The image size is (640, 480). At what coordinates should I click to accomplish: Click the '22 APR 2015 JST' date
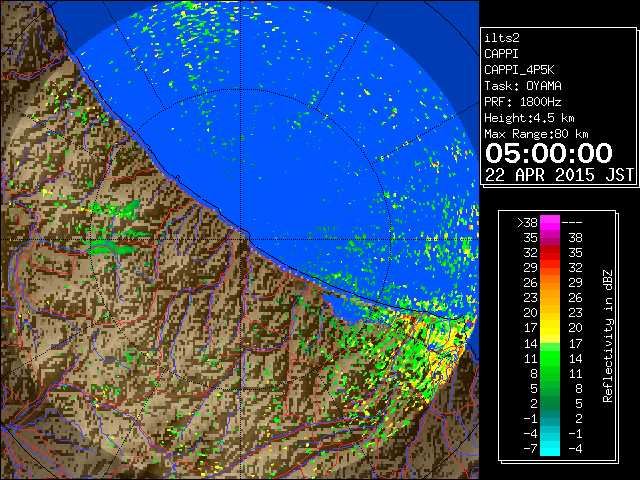pos(559,175)
